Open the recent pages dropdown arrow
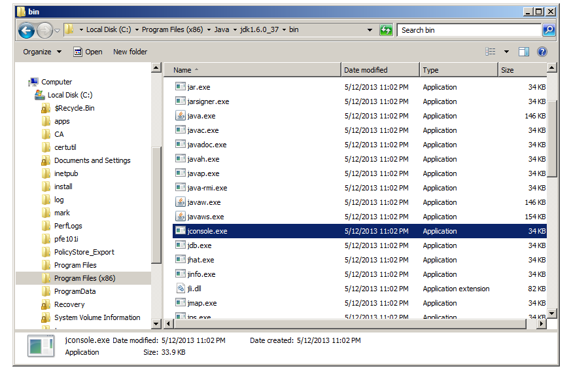588x377 pixels. pos(57,30)
